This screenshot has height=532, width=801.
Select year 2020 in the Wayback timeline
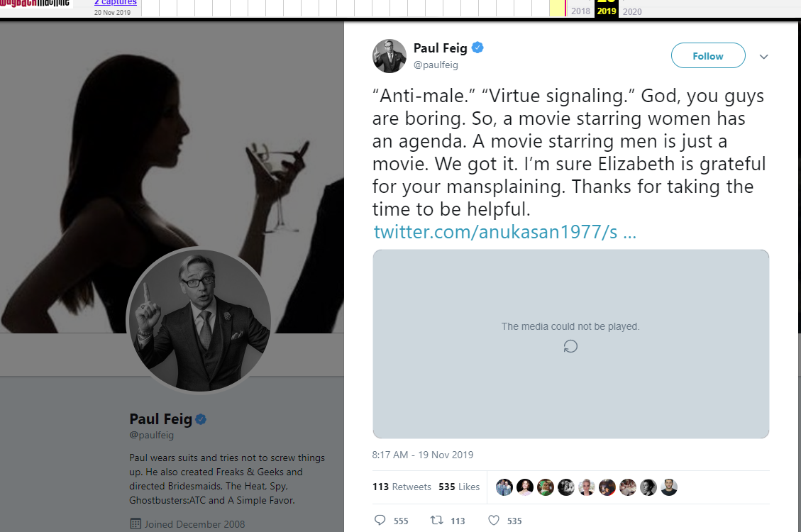tap(631, 11)
